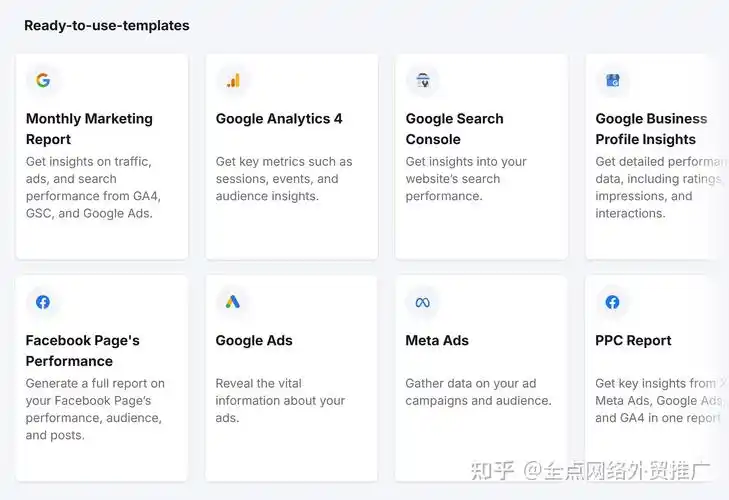This screenshot has height=500, width=729.
Task: Click the Facebook icon on PPC Report card
Action: (x=613, y=302)
